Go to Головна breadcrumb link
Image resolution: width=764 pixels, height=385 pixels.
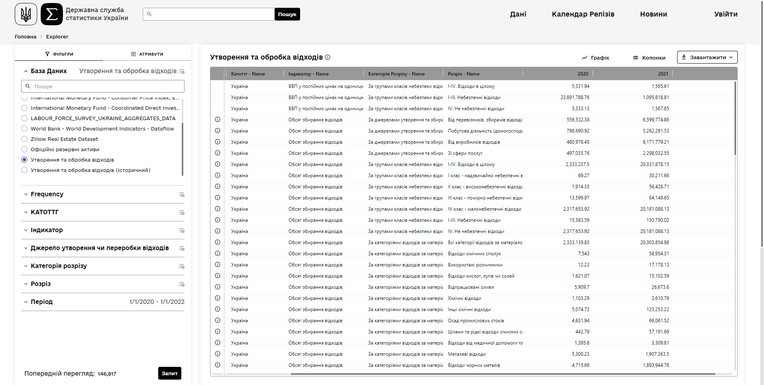pyautogui.click(x=25, y=37)
